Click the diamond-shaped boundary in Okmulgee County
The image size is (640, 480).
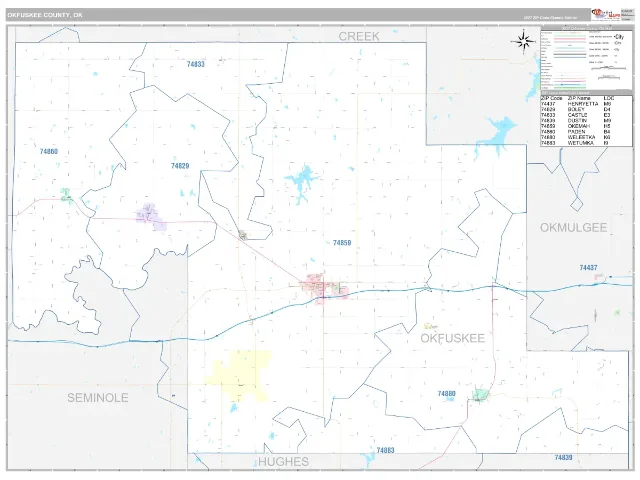click(576, 204)
